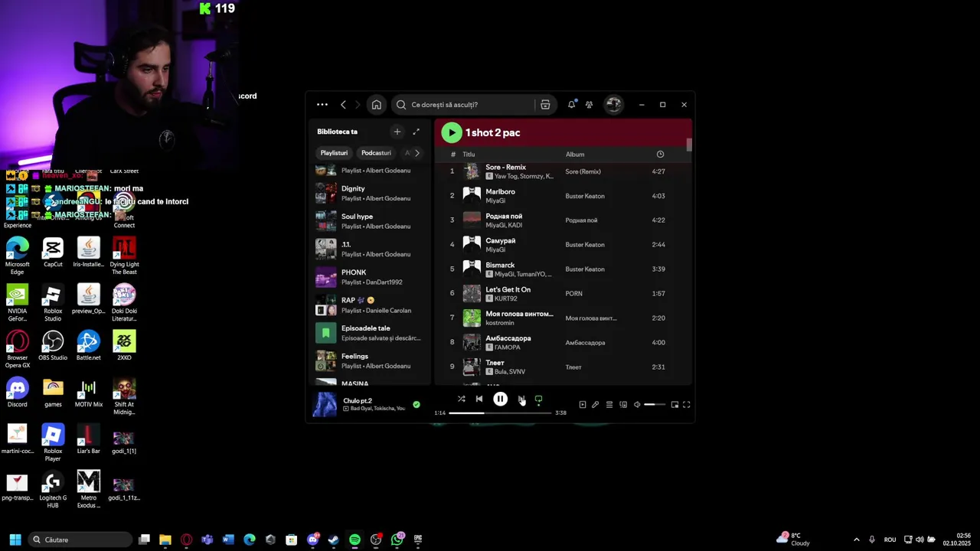Adjust the Spotify volume slider
Screen dimensions: 980x551
coord(655,405)
